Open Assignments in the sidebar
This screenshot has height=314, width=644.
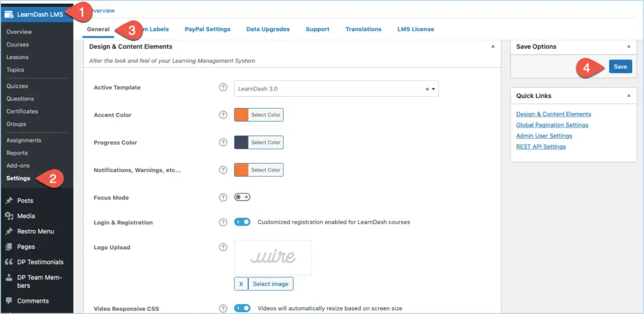pyautogui.click(x=24, y=140)
